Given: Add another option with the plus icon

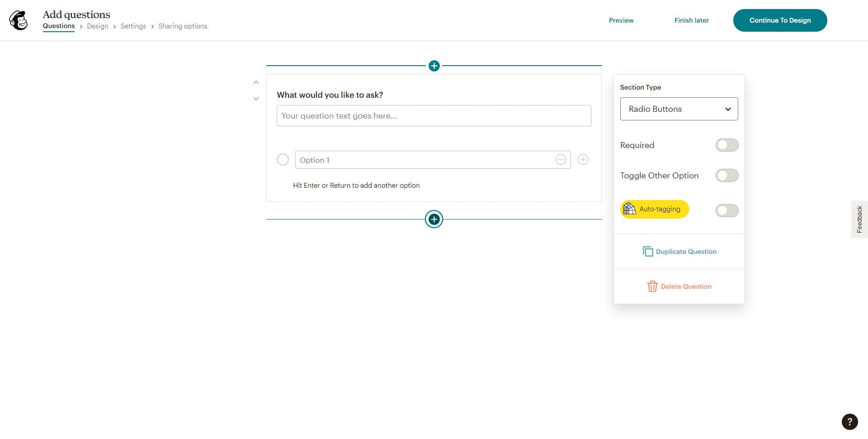Looking at the screenshot, I should 583,160.
